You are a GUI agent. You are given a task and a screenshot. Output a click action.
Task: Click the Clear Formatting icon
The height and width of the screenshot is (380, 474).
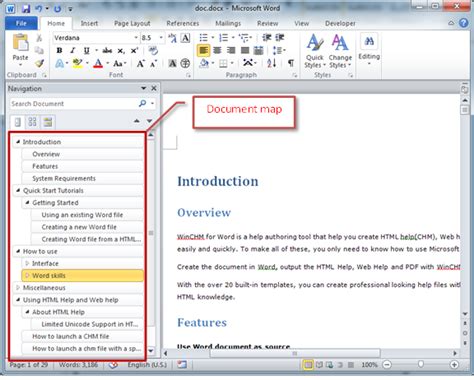153,51
